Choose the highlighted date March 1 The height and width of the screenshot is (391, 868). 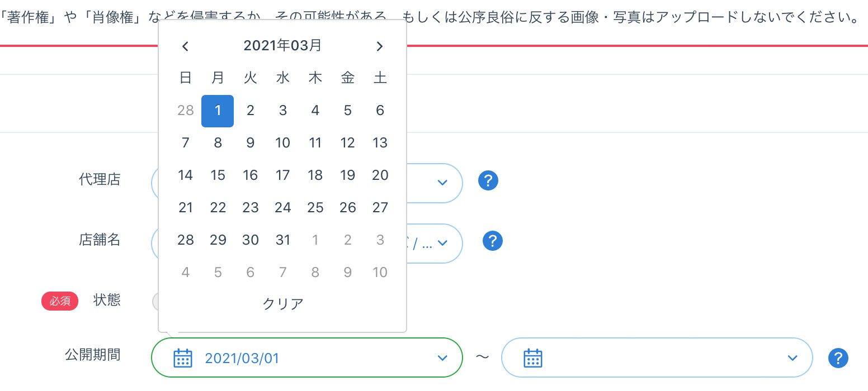pos(218,111)
